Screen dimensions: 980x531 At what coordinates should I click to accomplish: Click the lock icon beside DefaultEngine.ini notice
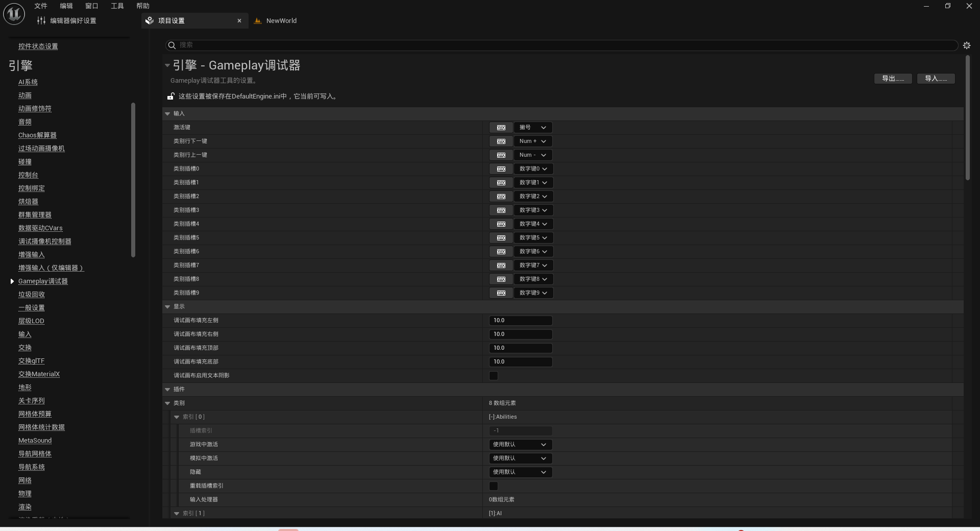point(171,96)
